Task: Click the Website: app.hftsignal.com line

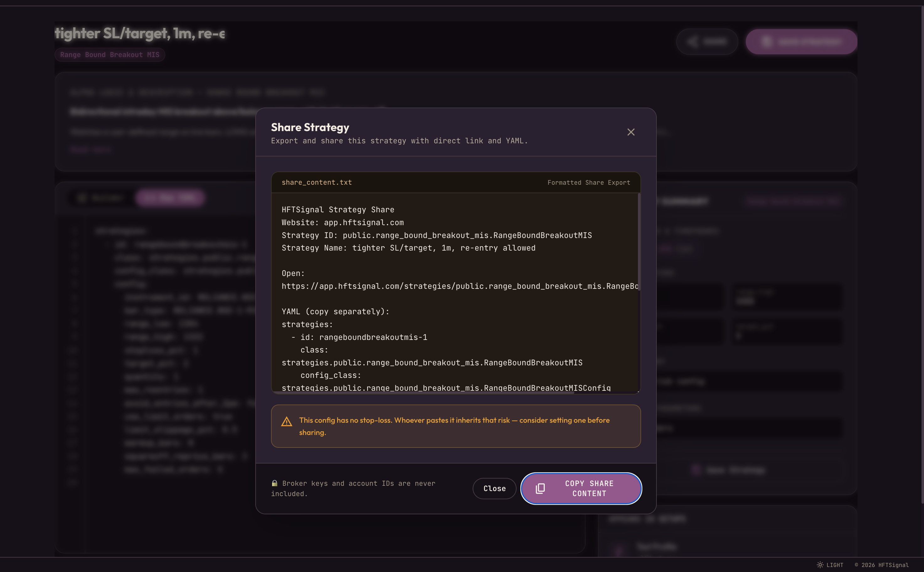Action: 343,222
